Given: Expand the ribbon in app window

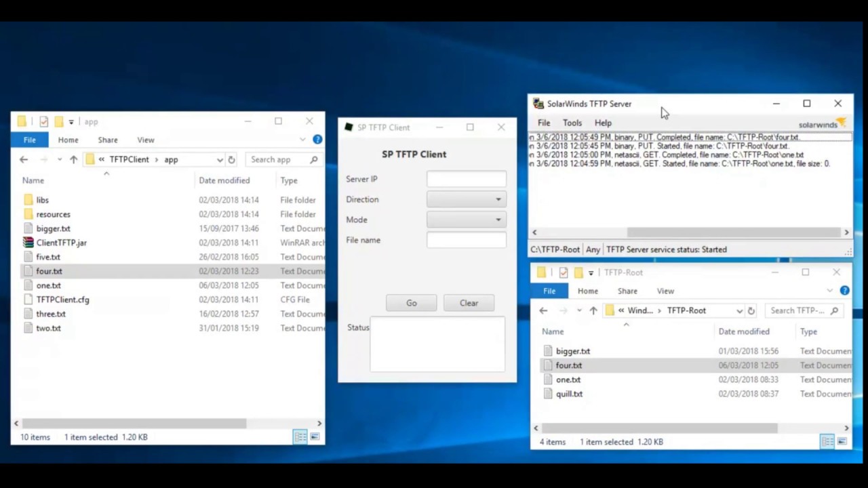Looking at the screenshot, I should point(302,140).
